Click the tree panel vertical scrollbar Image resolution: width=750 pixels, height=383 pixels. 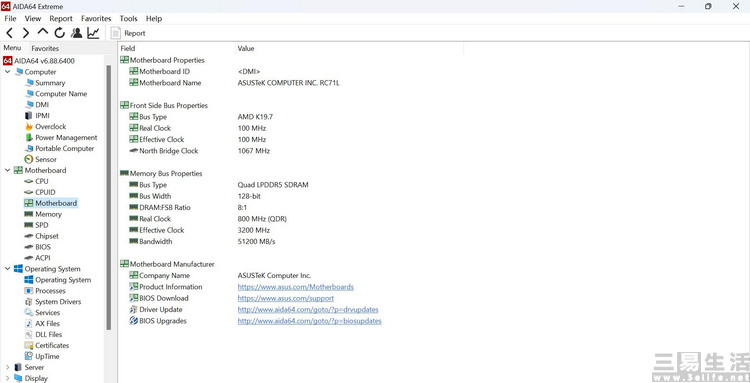[x=109, y=197]
